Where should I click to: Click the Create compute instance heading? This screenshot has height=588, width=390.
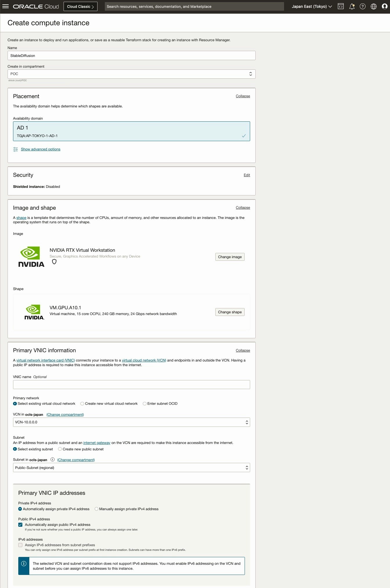(x=48, y=23)
